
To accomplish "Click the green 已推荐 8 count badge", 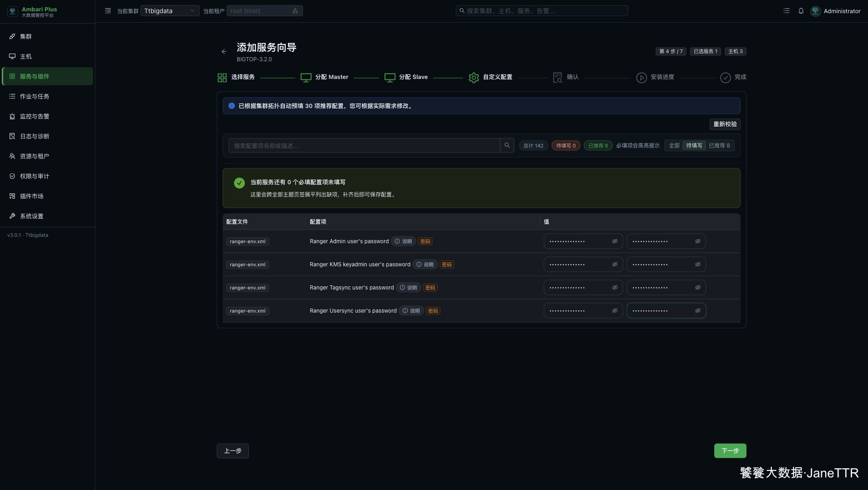I will click(x=598, y=146).
